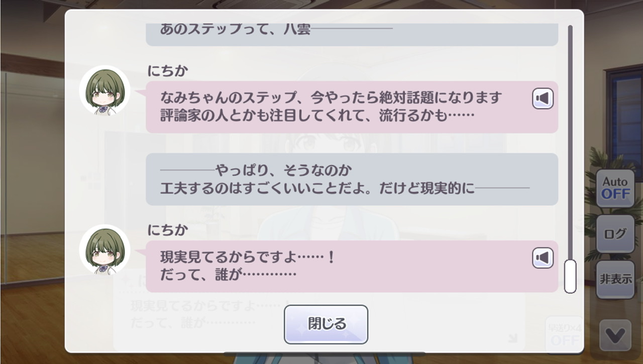Click the lower にちか speaker name label
This screenshot has height=364, width=643.
click(167, 230)
